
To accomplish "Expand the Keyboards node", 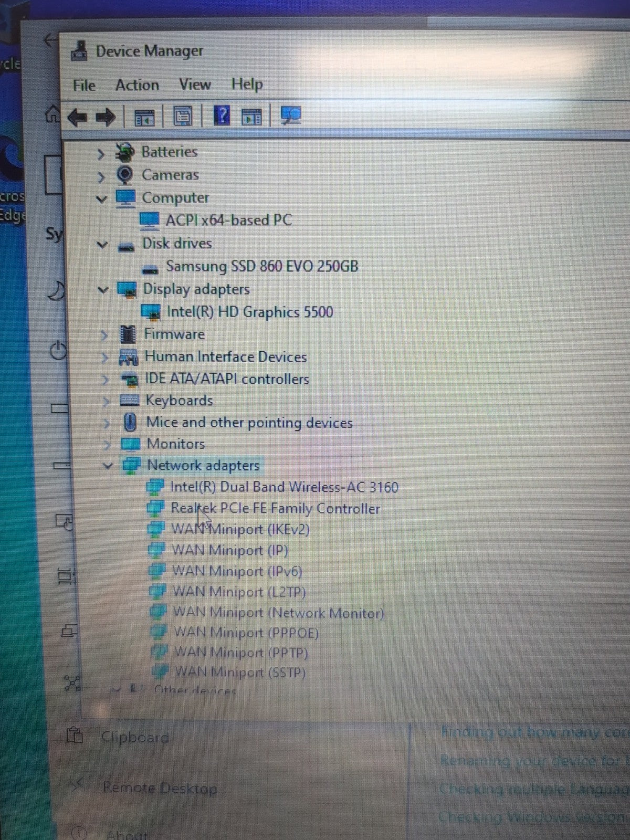I will [107, 402].
